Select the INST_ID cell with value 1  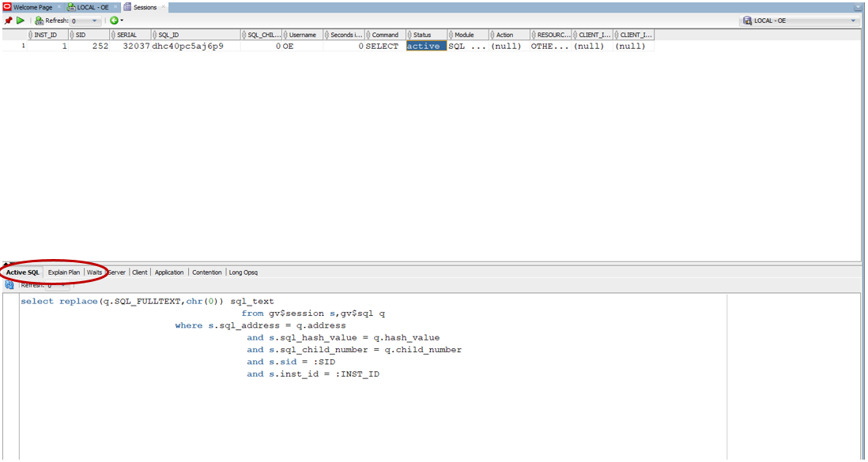pos(47,47)
